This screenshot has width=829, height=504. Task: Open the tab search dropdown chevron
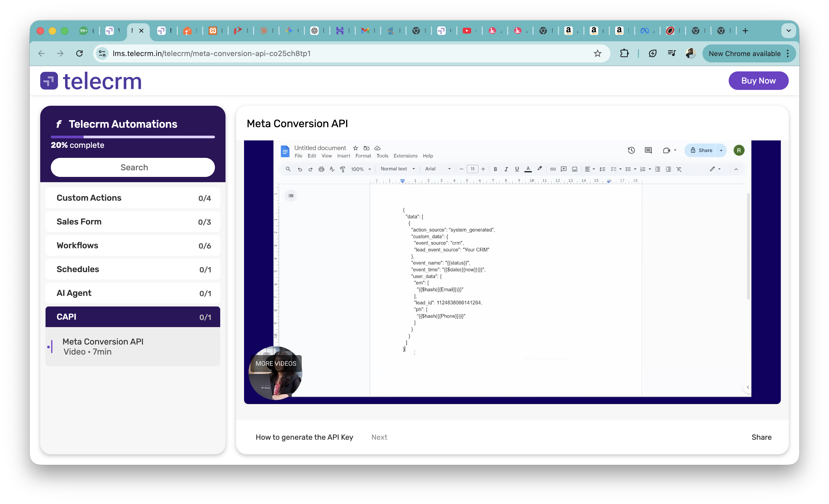[x=788, y=31]
